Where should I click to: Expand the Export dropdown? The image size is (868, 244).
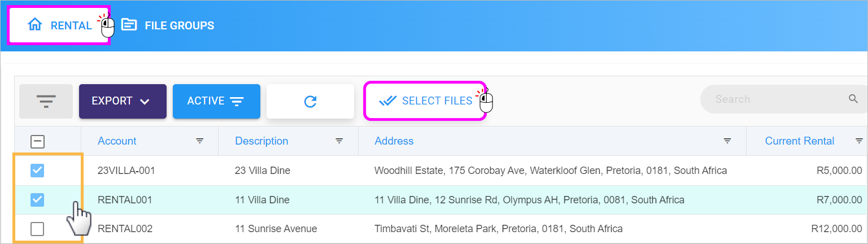point(123,101)
